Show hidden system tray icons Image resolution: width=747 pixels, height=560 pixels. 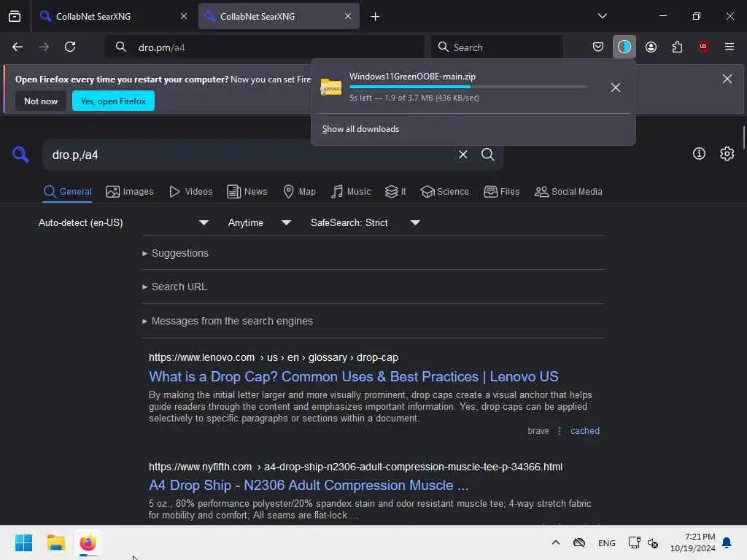555,542
